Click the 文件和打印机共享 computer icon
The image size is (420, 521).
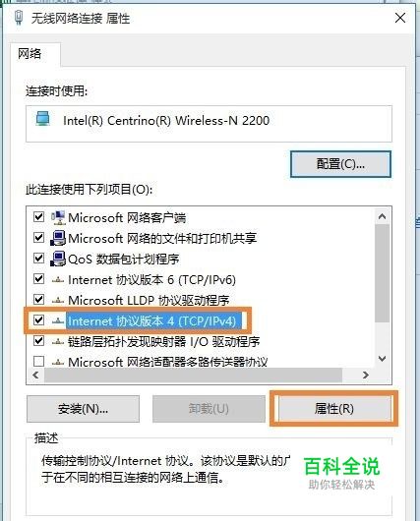58,238
